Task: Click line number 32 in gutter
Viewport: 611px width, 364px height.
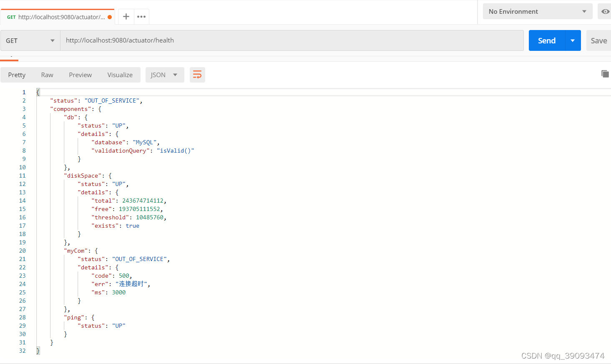Action: [x=22, y=351]
